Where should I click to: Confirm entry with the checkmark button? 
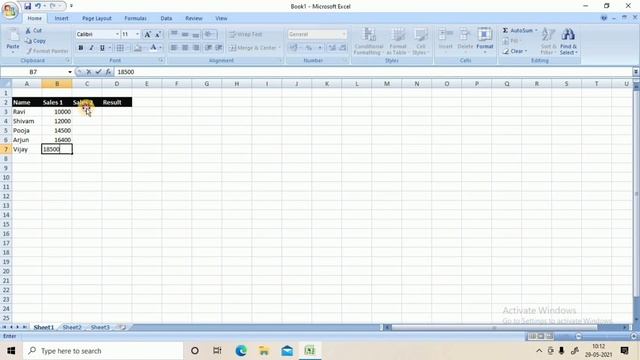(98, 72)
